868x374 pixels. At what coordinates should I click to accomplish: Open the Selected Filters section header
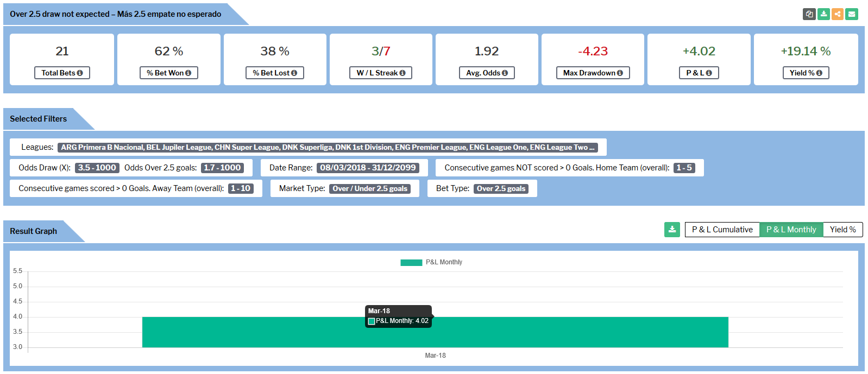tap(39, 119)
